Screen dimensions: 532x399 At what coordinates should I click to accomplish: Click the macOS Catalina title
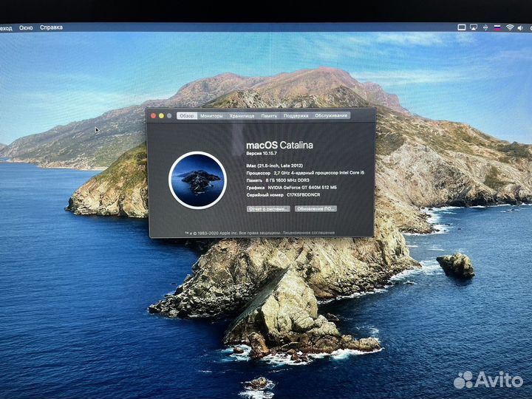coord(279,146)
